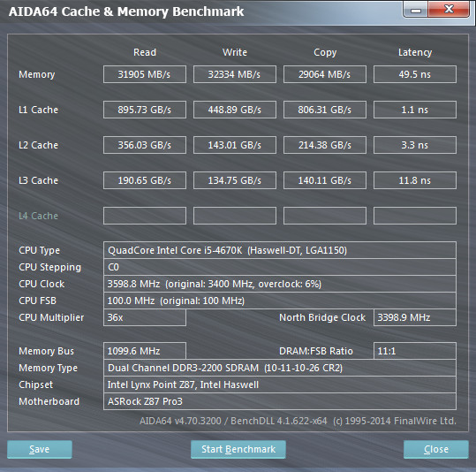Click the CPU Multiplier label
Viewport: 476px width, 472px height.
pos(51,317)
